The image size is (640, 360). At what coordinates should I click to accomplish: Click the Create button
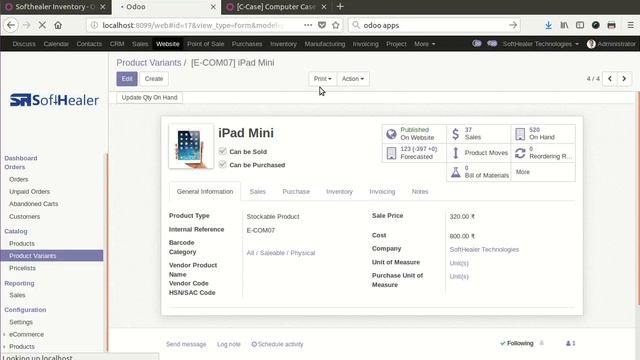154,79
